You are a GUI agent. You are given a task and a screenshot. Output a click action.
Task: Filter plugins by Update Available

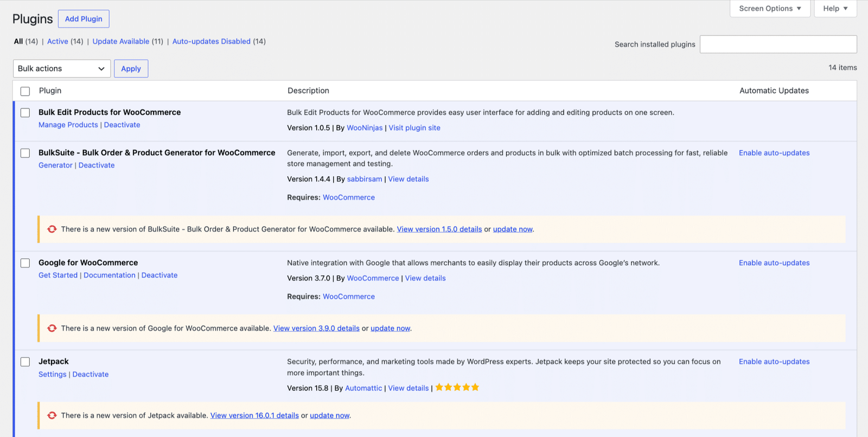click(x=120, y=42)
